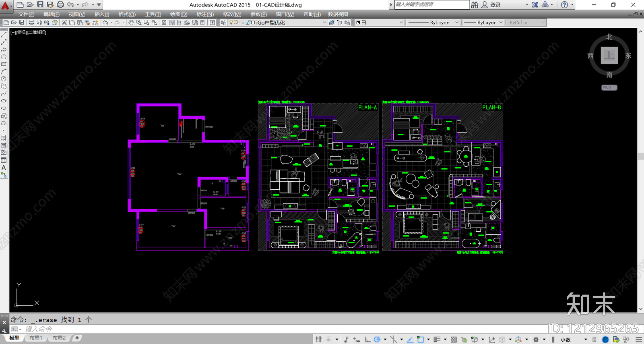This screenshot has width=644, height=344.
Task: Click the hardware acceleration blue circle icon
Action: click(605, 340)
